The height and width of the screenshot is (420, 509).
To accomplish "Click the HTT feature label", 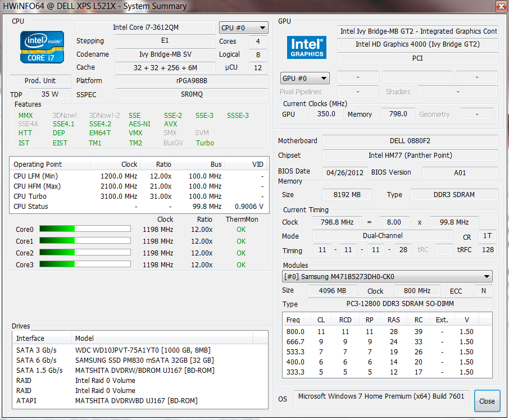I will pos(25,133).
